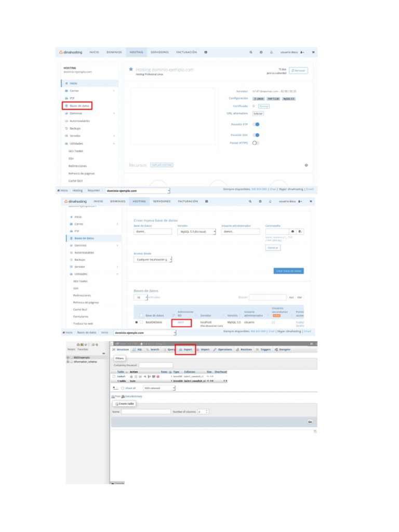This screenshot has width=399, height=532.
Task: Click the new table Name field in phpMyAdmin
Action: point(146,411)
